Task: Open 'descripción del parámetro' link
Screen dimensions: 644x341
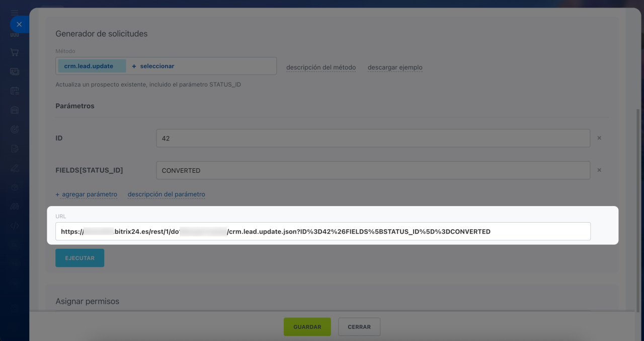Action: (167, 194)
